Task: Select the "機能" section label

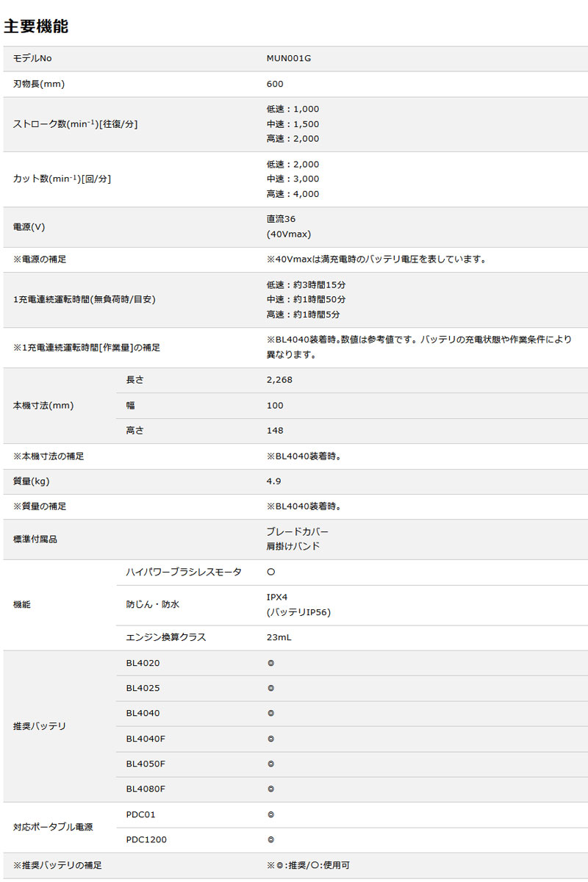Action: [x=22, y=604]
